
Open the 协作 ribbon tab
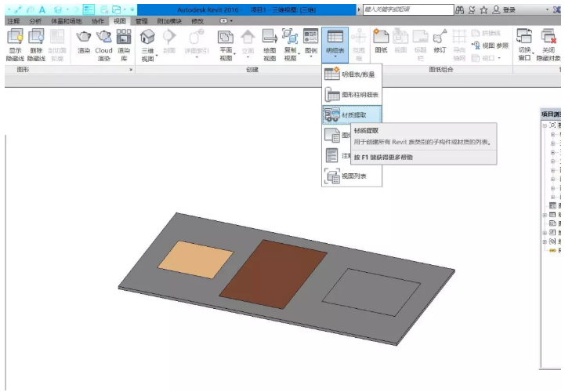(x=98, y=21)
